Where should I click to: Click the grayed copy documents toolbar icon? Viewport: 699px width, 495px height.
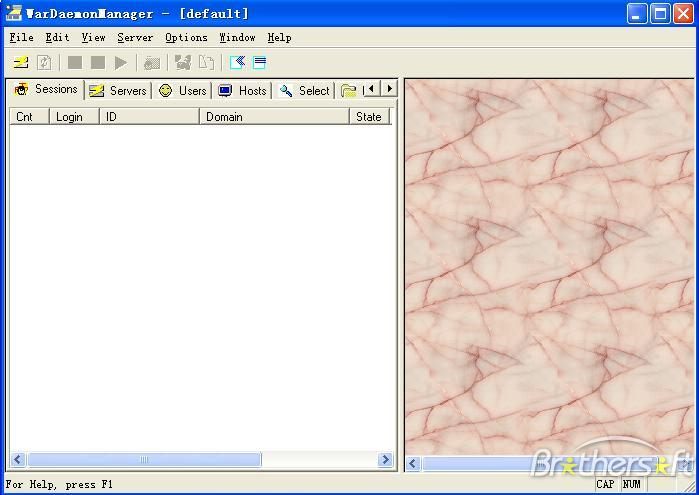pos(206,62)
